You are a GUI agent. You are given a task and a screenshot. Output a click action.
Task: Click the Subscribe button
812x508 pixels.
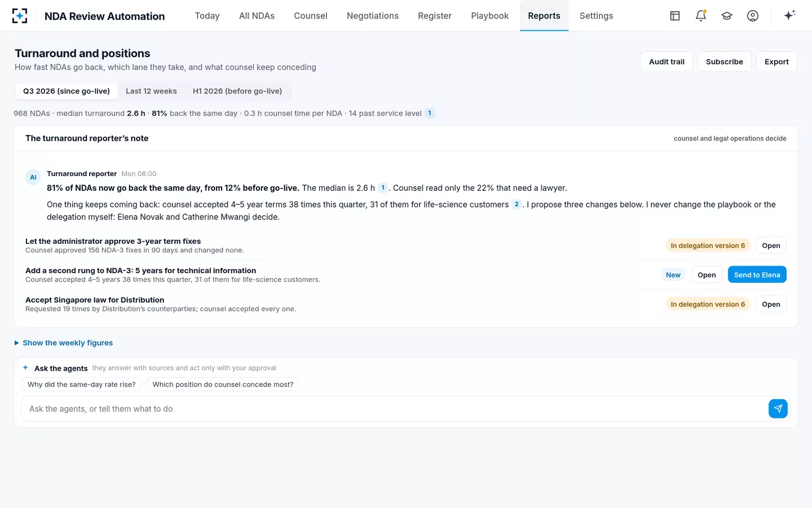[x=725, y=62]
